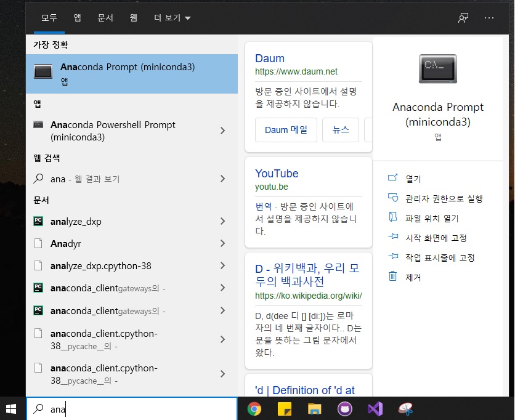Open the Anadyr document result
This screenshot has width=515, height=420.
[x=132, y=243]
